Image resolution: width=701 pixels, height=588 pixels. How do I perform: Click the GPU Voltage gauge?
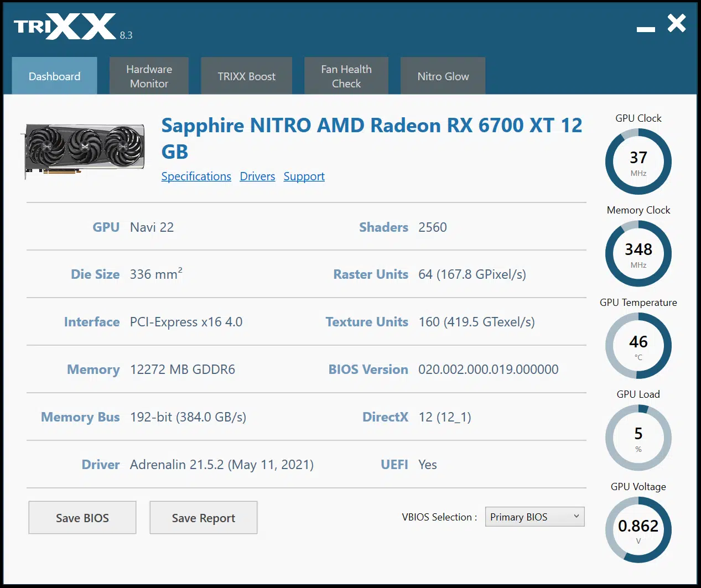pyautogui.click(x=638, y=530)
